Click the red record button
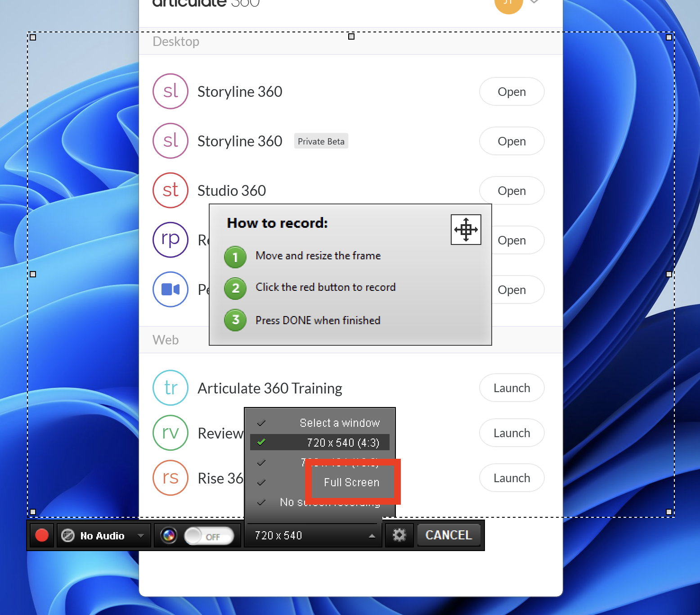Screen dimensions: 700x615 coord(42,535)
